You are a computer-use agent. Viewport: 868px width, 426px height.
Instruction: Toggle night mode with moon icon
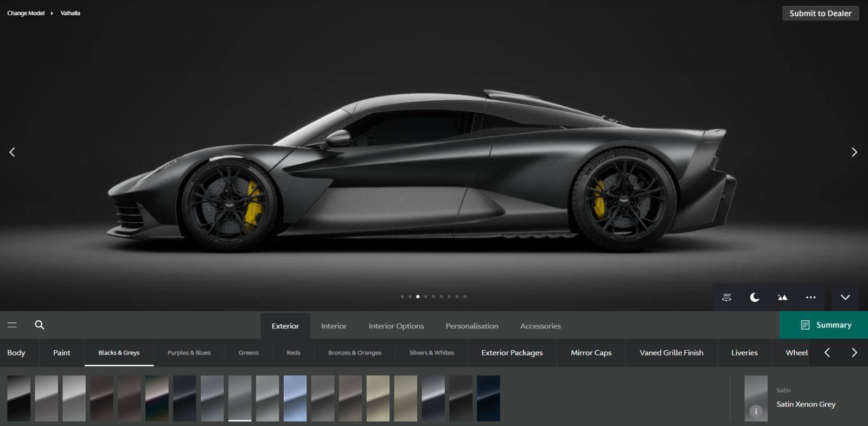(755, 297)
